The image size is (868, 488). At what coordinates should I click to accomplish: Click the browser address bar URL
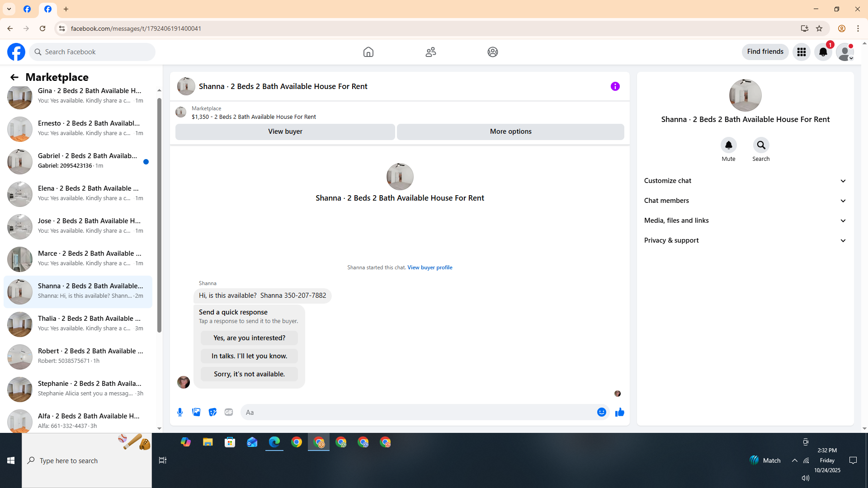click(x=136, y=28)
